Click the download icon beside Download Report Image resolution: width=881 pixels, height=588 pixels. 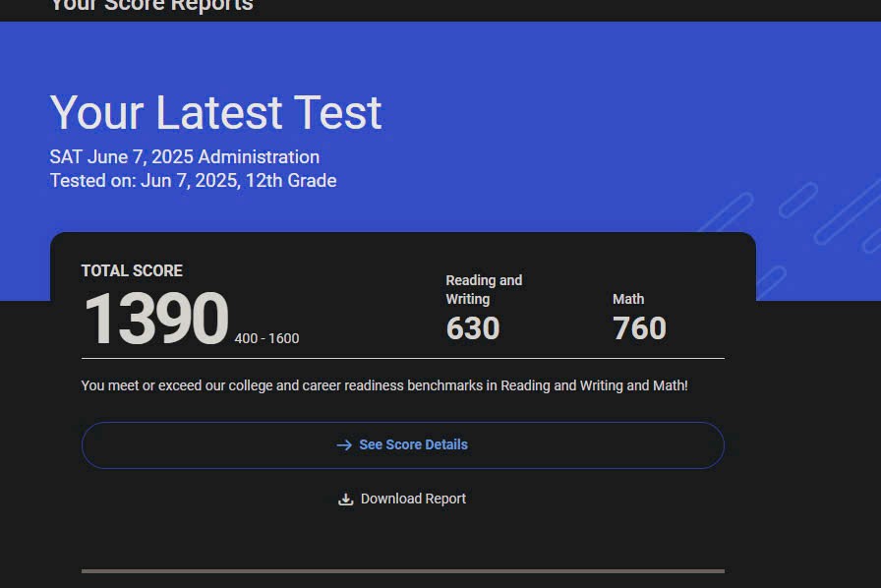pos(345,500)
